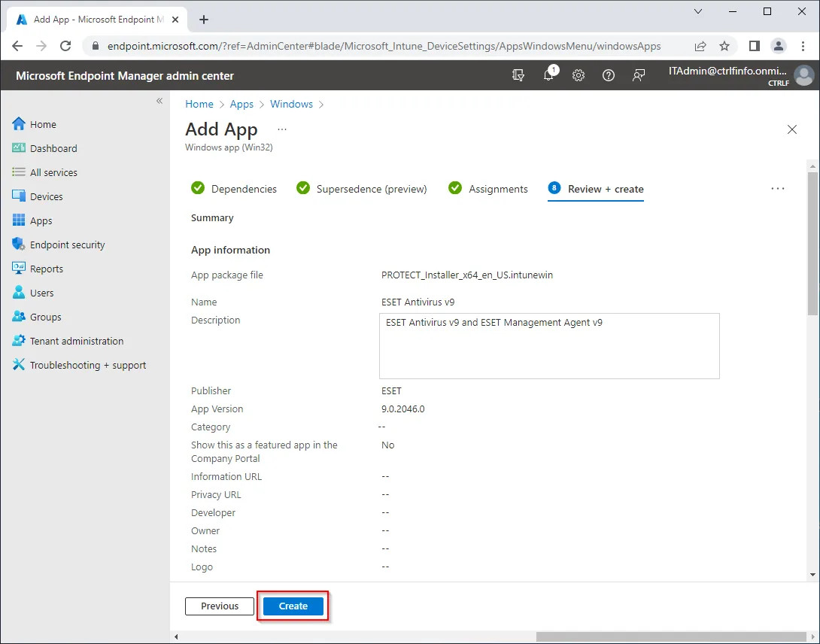This screenshot has width=820, height=644.
Task: Show more wizard steps ellipsis
Action: [x=778, y=188]
